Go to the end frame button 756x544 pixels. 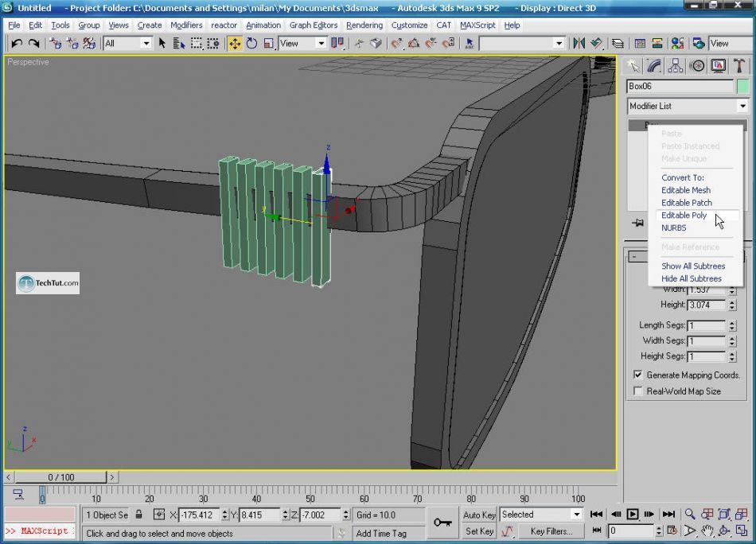[x=668, y=514]
